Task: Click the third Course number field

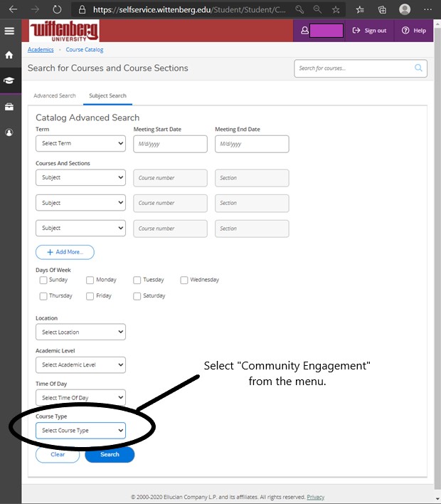Action: click(x=170, y=229)
